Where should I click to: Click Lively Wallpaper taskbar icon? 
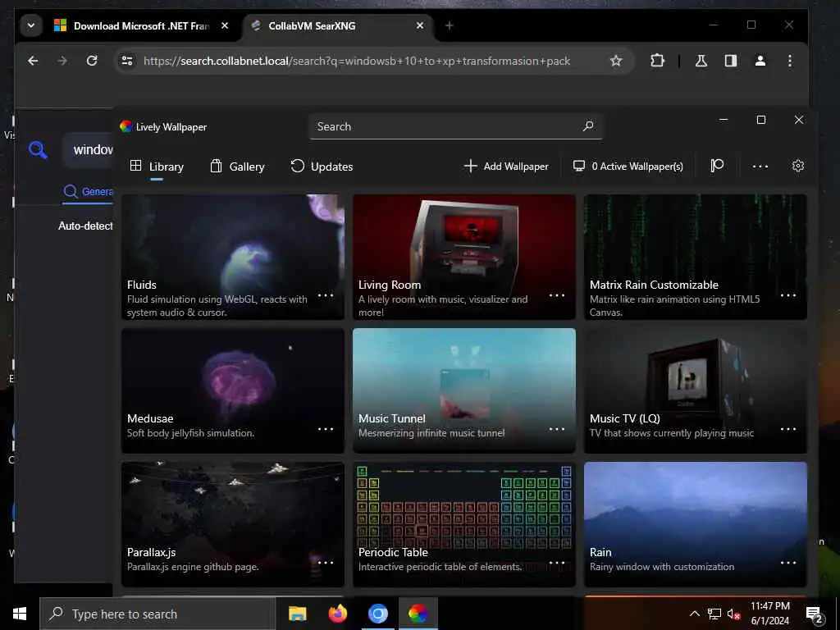tap(418, 614)
